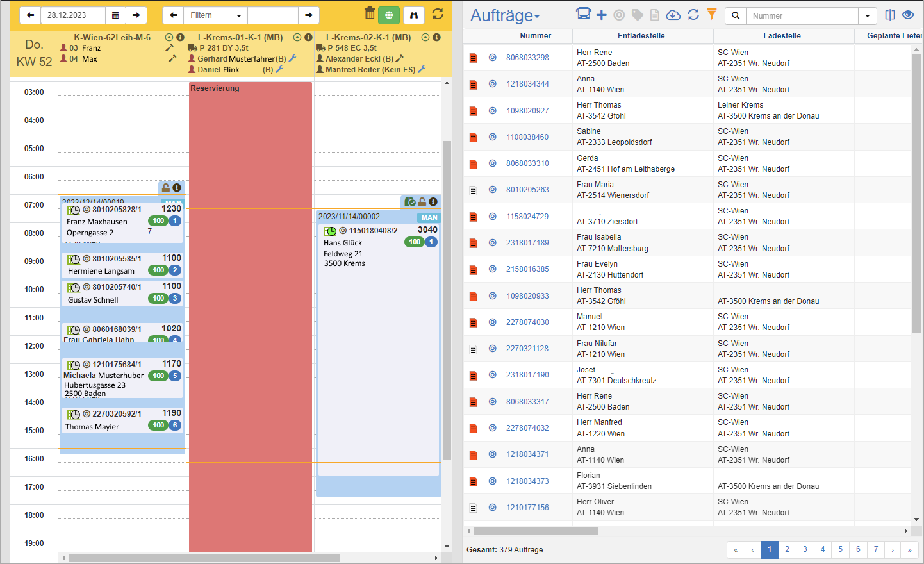Open order number 8068033298

pyautogui.click(x=527, y=58)
